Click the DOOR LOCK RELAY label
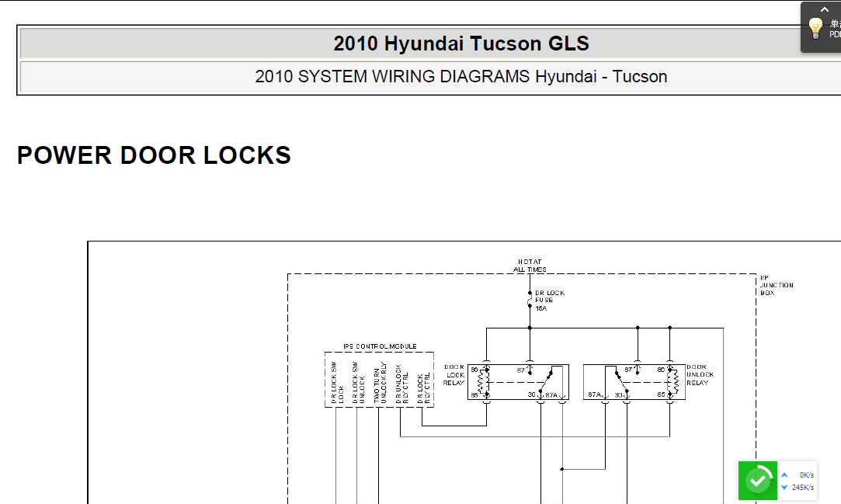 coord(454,375)
